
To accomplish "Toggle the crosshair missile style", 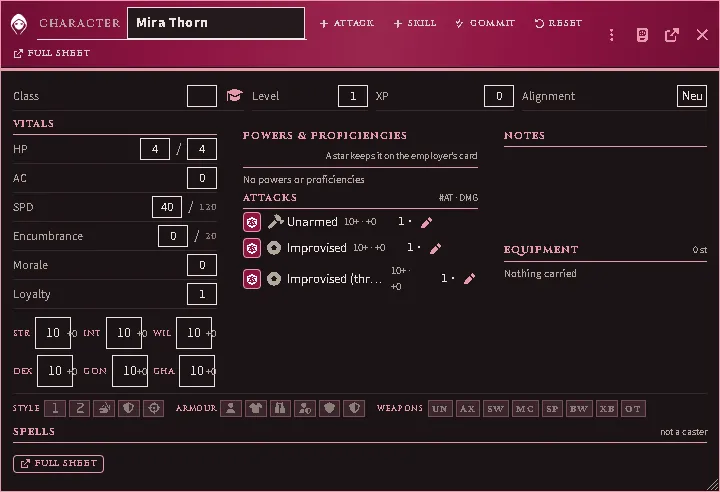I will (x=153, y=408).
